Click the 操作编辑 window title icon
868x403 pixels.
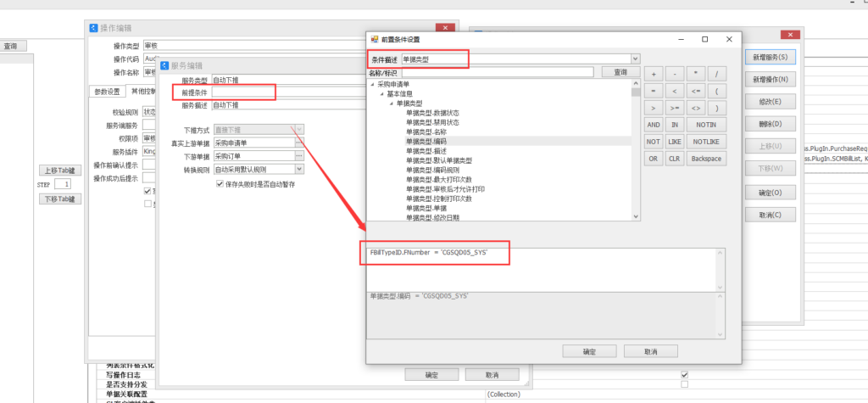click(93, 28)
